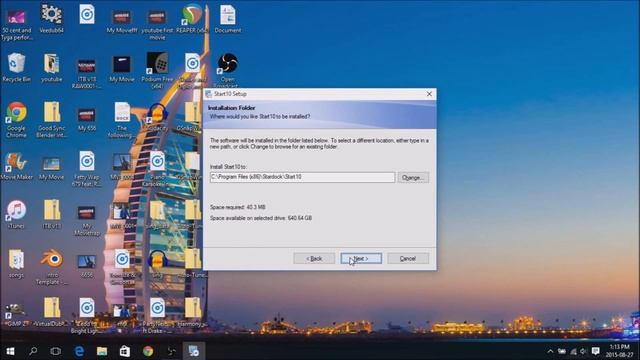Open the volume control tray icon
The height and width of the screenshot is (360, 640).
coord(583,351)
